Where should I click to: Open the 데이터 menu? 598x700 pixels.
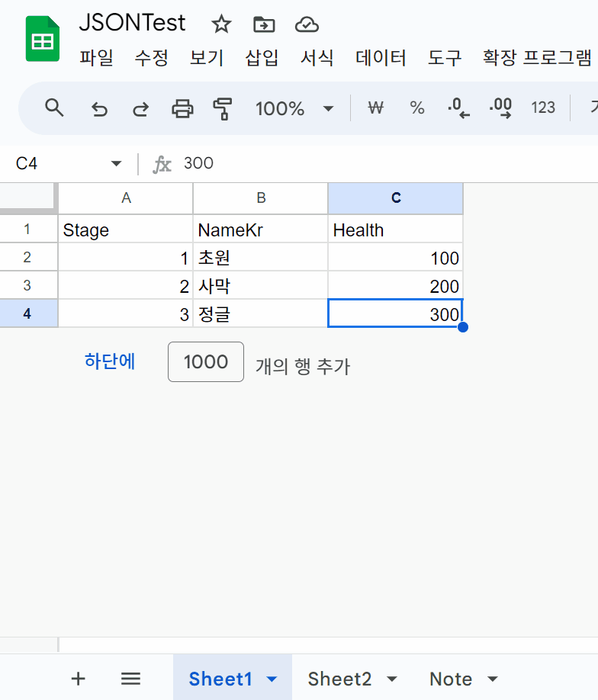pyautogui.click(x=381, y=58)
